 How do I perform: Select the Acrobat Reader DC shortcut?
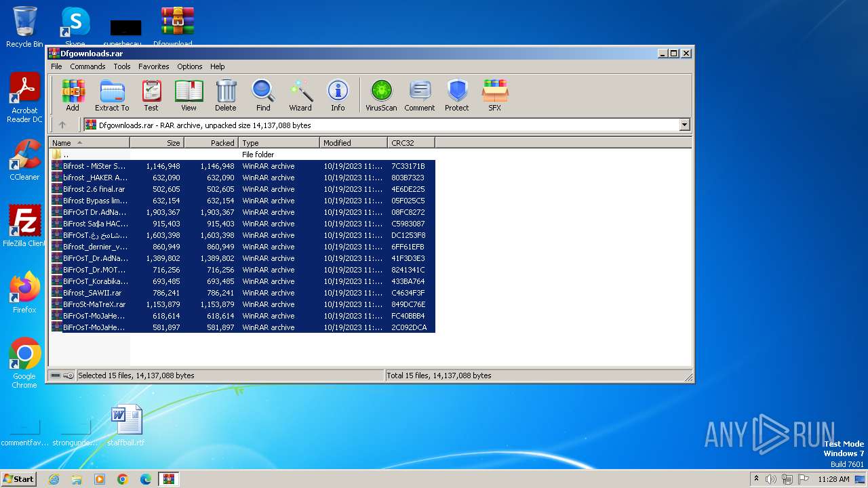(24, 98)
